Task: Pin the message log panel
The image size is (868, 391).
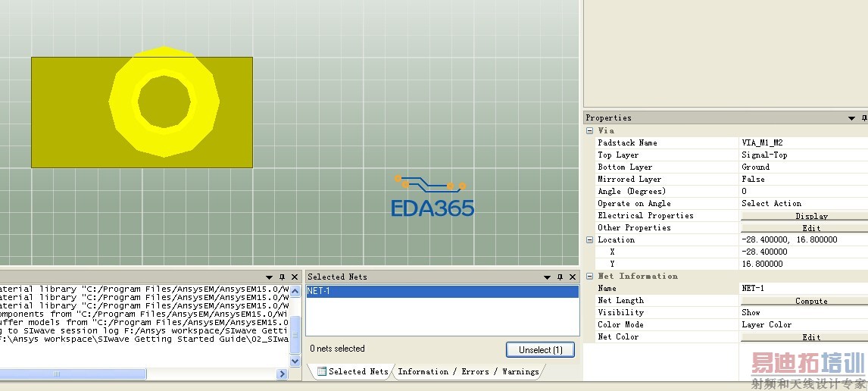Action: (x=282, y=277)
